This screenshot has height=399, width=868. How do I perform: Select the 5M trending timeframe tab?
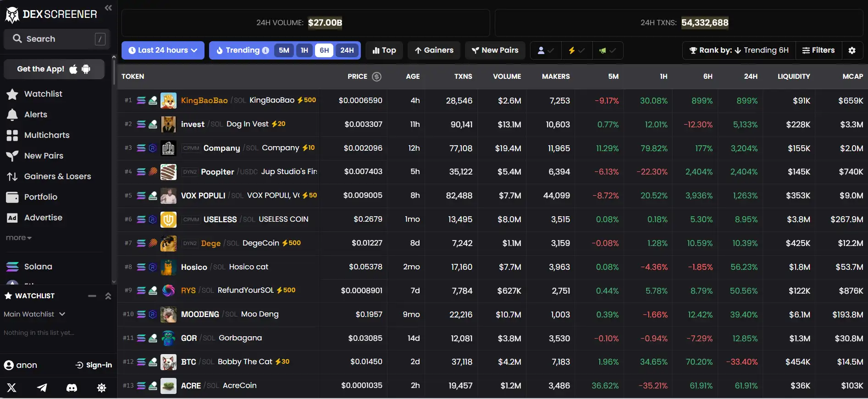tap(284, 50)
